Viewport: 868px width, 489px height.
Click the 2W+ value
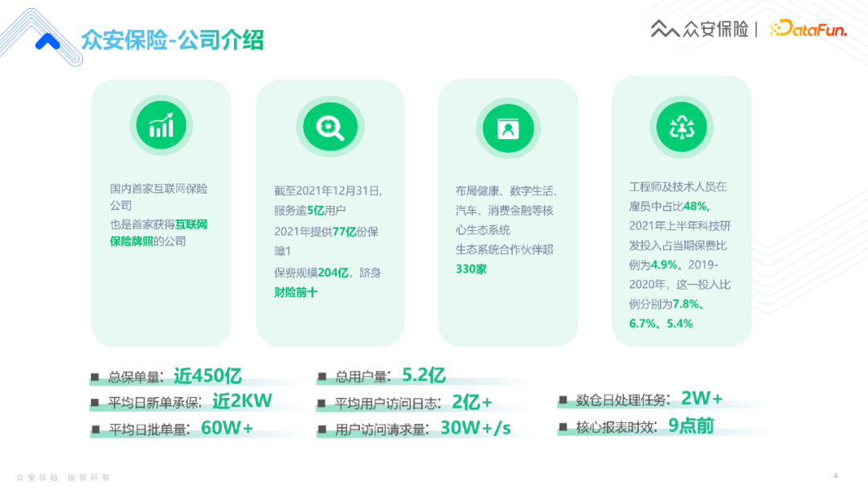(702, 398)
